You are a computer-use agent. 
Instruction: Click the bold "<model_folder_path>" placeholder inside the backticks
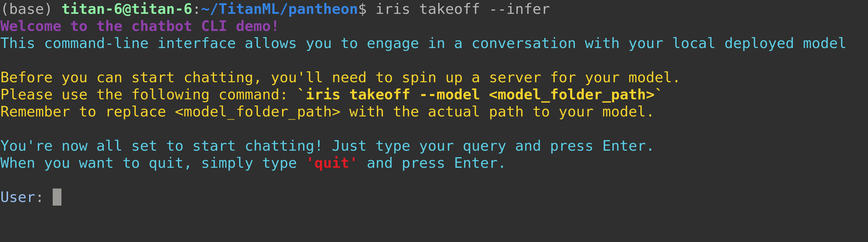click(571, 95)
